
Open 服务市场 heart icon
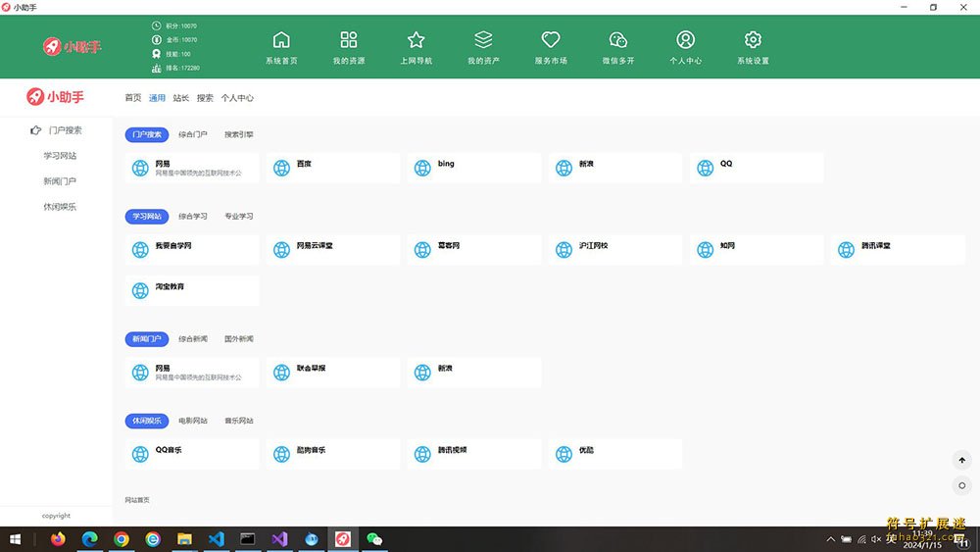(551, 40)
